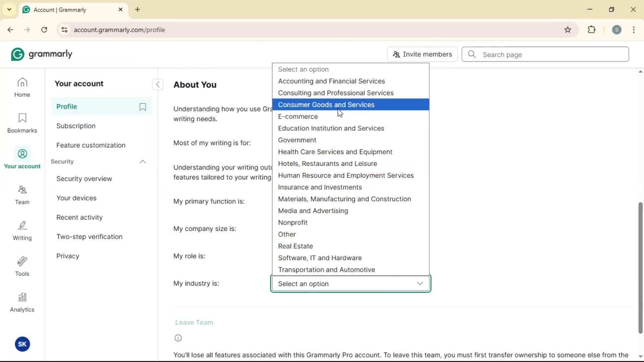Click the Leave Team link

point(194,322)
